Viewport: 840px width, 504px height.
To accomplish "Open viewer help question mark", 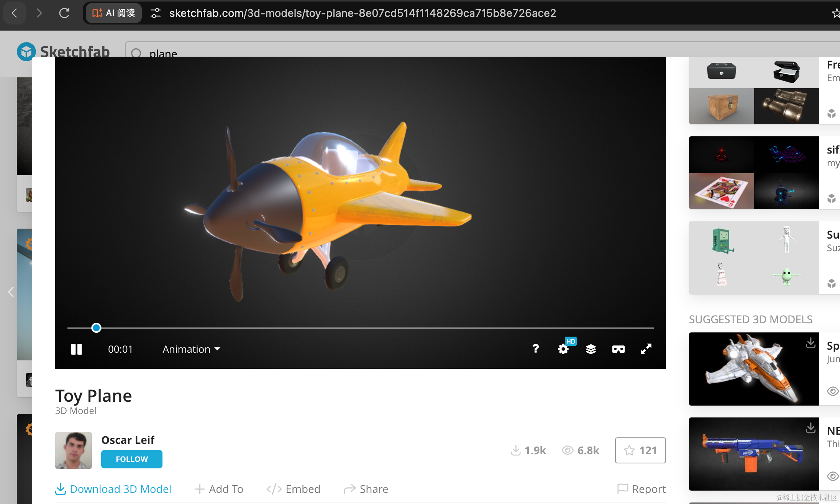I will [x=535, y=349].
